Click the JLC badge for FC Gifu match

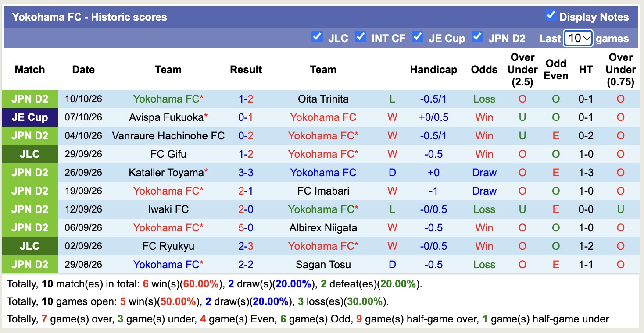(x=30, y=154)
